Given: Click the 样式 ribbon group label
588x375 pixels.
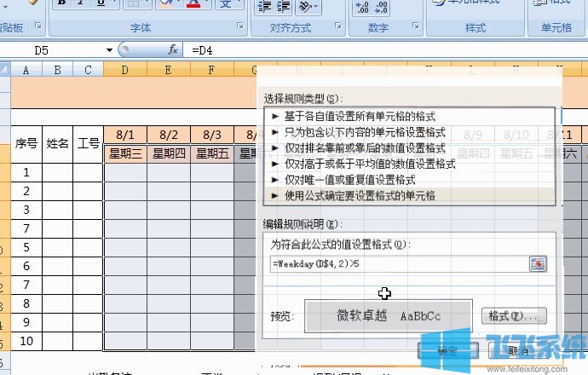Looking at the screenshot, I should [x=476, y=28].
